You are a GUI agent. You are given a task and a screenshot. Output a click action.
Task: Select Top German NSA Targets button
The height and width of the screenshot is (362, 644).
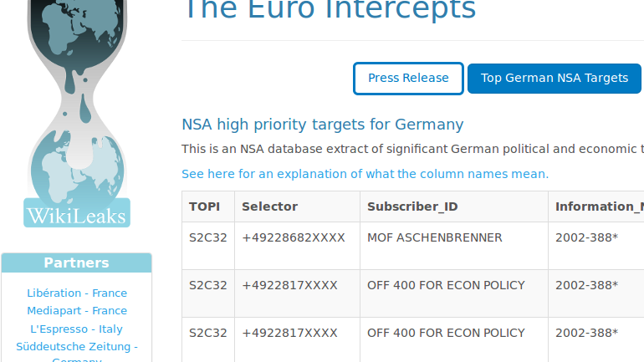(554, 79)
